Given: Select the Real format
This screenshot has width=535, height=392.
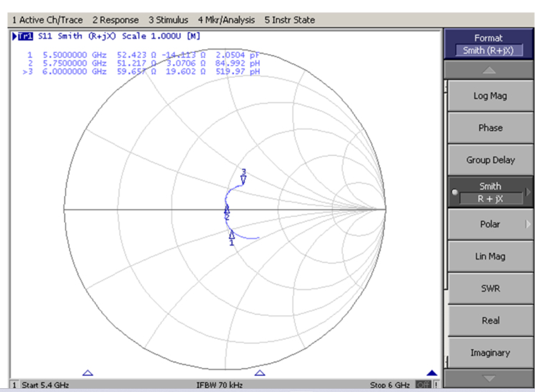Looking at the screenshot, I should pos(490,320).
